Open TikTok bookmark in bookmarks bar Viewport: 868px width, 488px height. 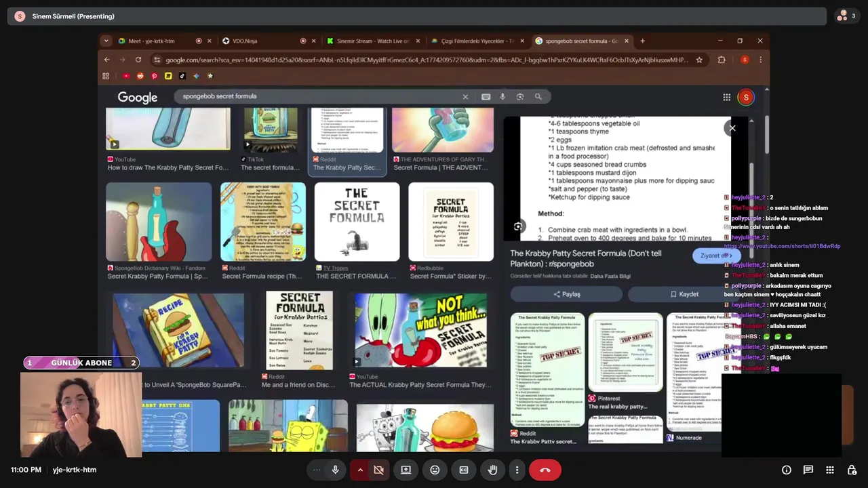point(182,76)
